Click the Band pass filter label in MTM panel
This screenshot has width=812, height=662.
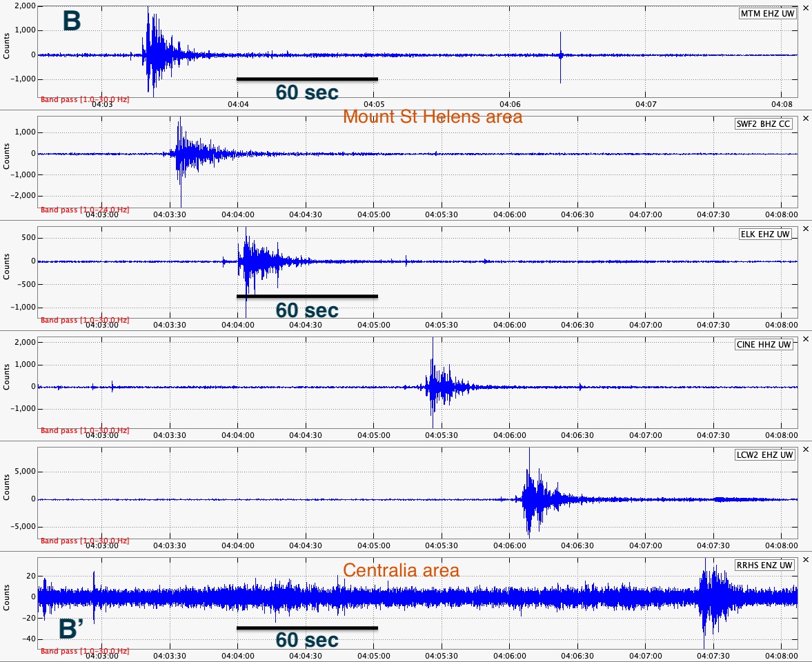pyautogui.click(x=84, y=99)
